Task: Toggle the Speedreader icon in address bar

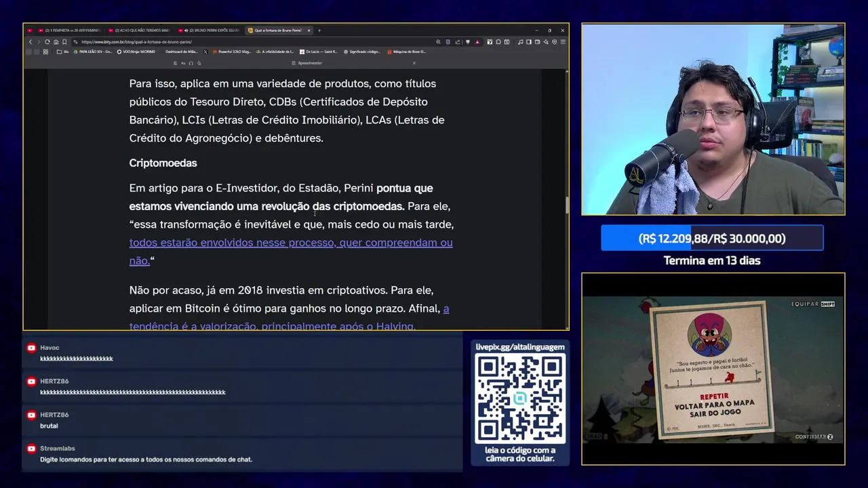Action: point(448,42)
